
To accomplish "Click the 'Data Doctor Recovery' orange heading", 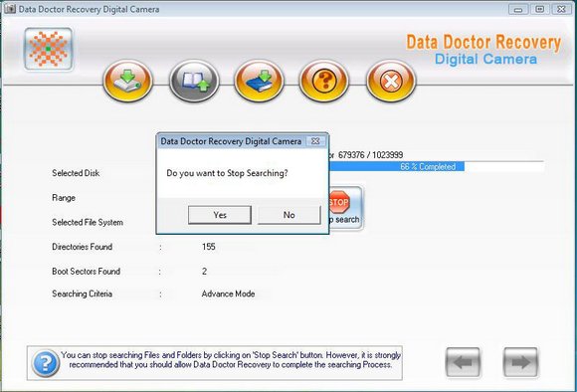I will (483, 43).
